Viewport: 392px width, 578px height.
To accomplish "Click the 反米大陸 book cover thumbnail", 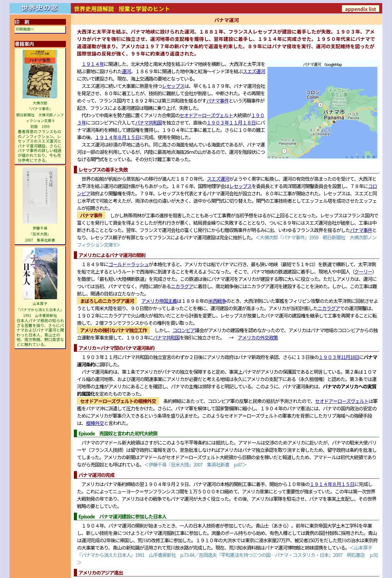I will [x=40, y=195].
